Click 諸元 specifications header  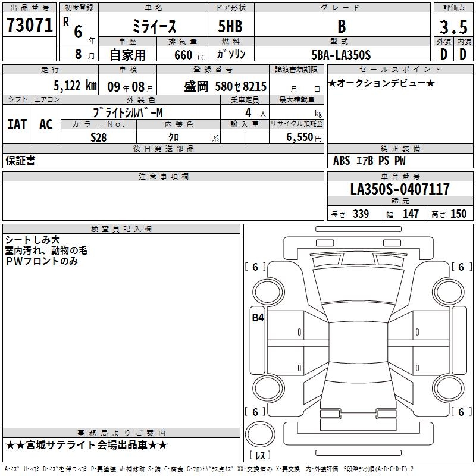pos(400,201)
